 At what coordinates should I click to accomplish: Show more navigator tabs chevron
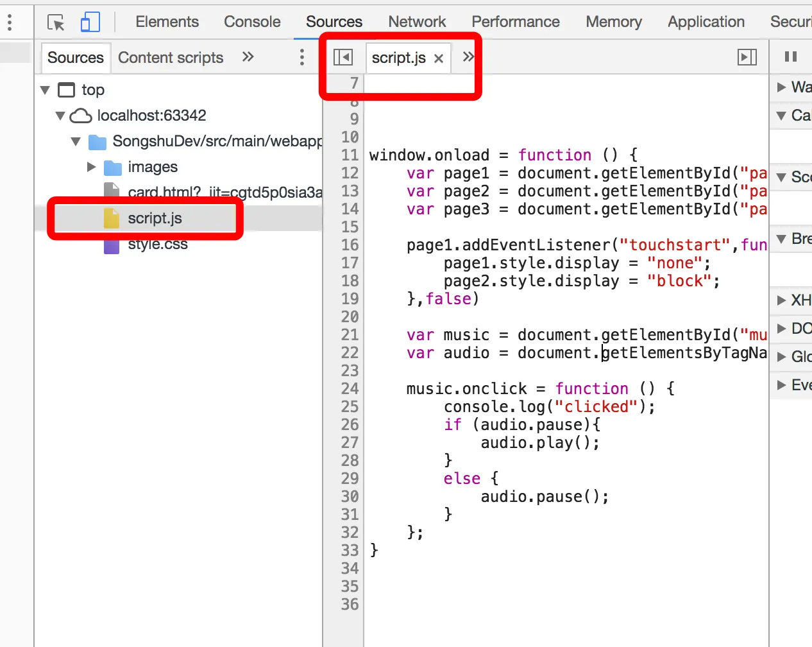(x=248, y=57)
